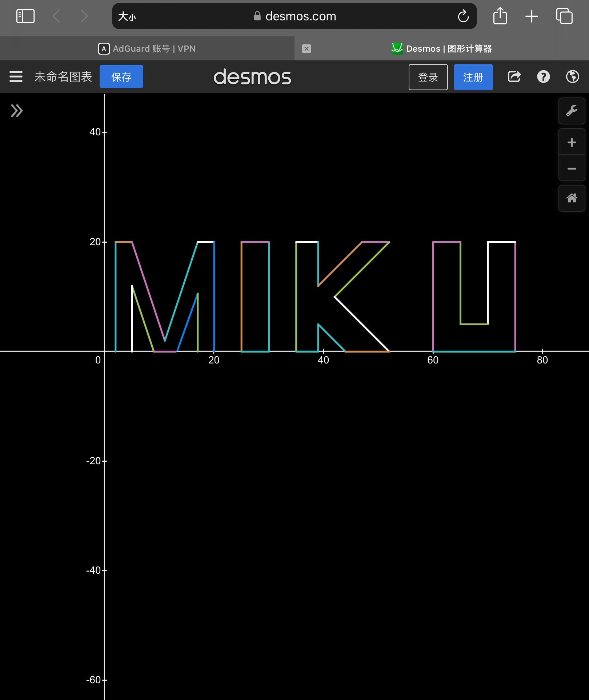589x700 pixels.
Task: Go forward with the browser forward arrow
Action: pos(84,16)
